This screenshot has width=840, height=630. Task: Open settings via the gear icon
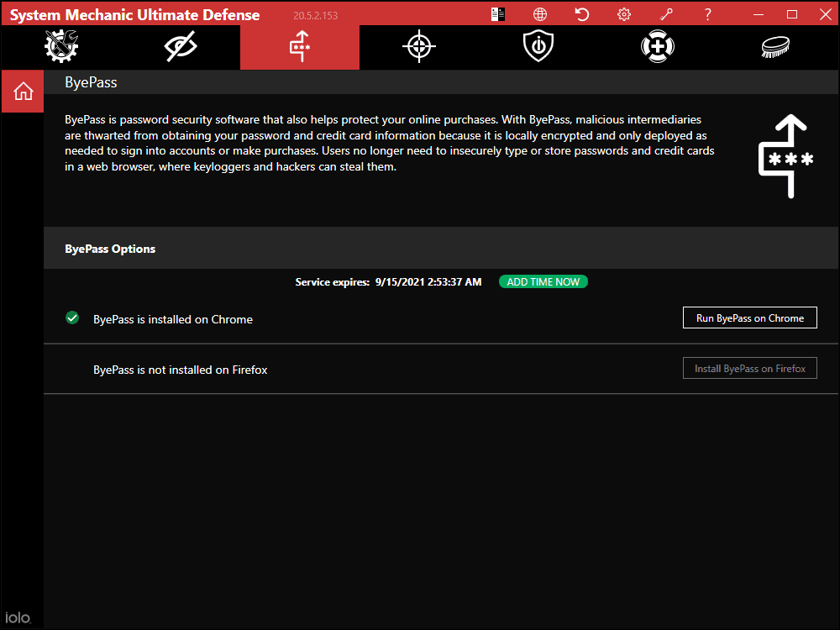pos(623,14)
